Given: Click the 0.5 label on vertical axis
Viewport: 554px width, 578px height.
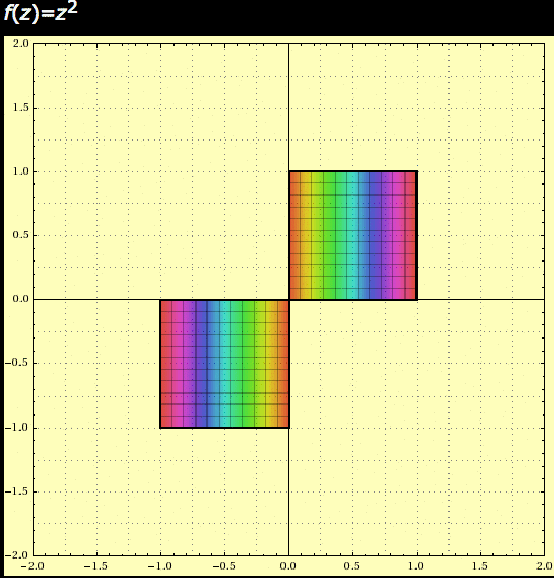Looking at the screenshot, I should click(x=21, y=235).
